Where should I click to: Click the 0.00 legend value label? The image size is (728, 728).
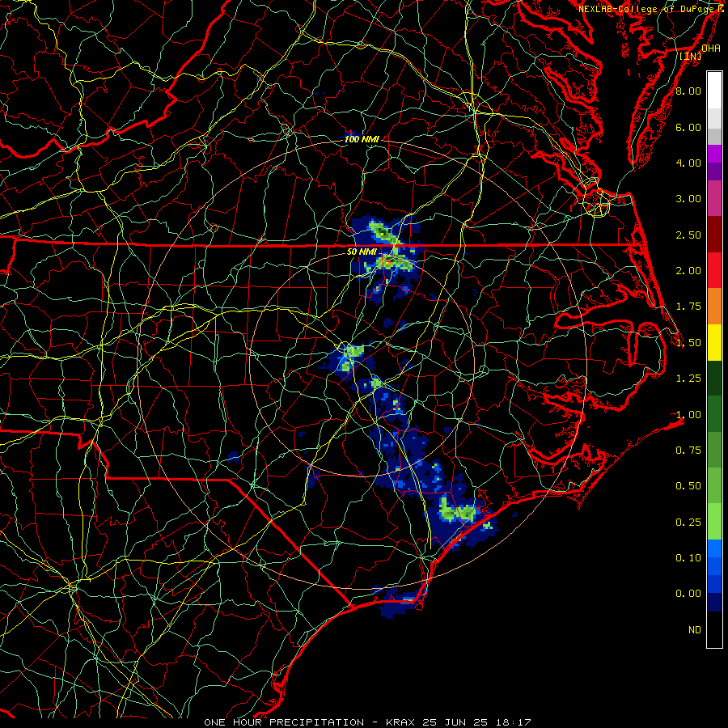point(688,594)
